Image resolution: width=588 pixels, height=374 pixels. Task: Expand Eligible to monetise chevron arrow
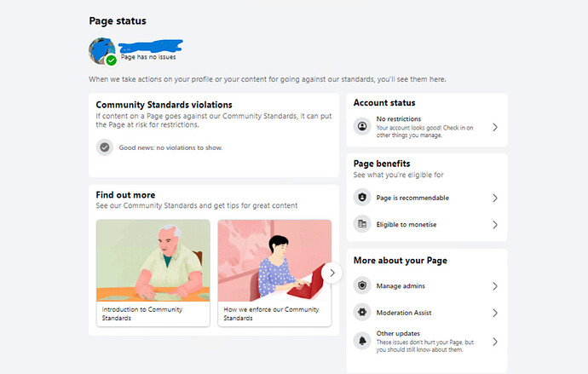tap(494, 225)
